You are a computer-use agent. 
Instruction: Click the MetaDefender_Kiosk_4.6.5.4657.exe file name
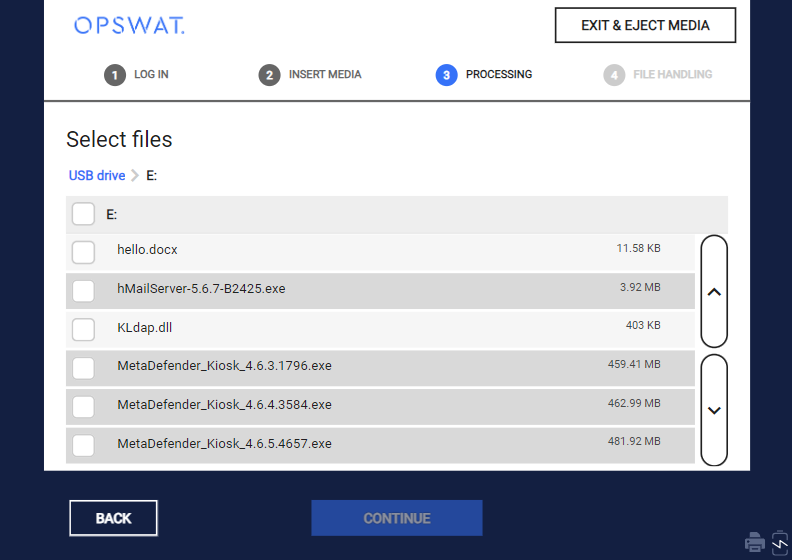(224, 443)
